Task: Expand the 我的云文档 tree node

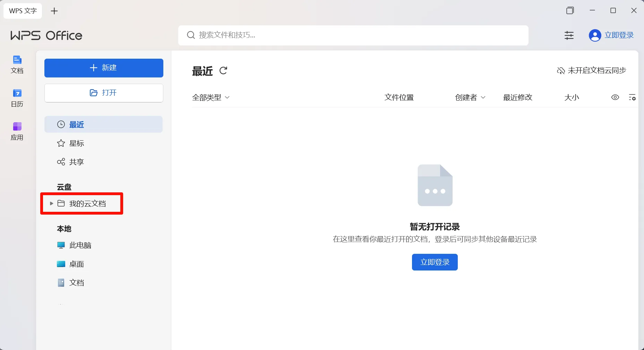Action: click(x=51, y=203)
